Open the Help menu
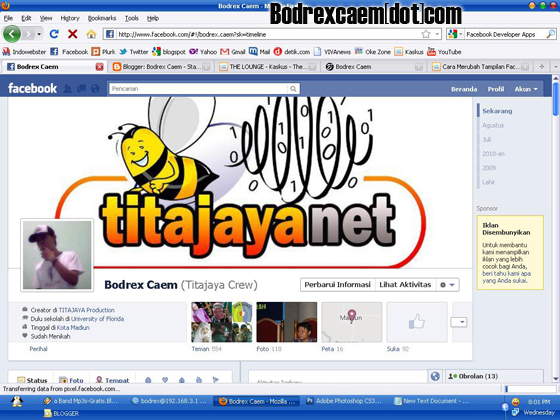The height and width of the screenshot is (420, 560). 153,18
